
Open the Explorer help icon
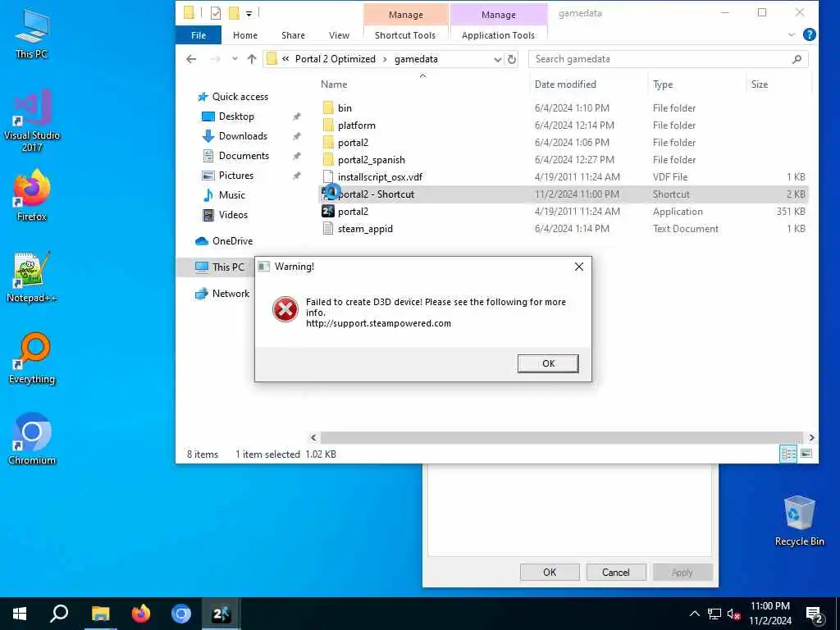click(810, 34)
